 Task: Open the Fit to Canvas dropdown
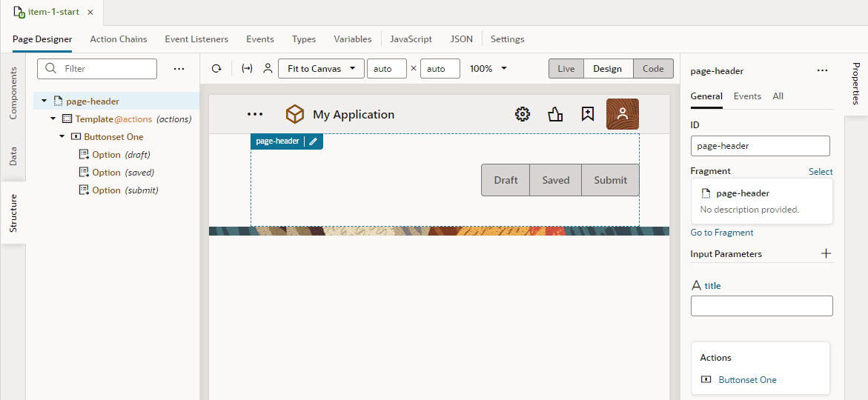click(x=321, y=69)
